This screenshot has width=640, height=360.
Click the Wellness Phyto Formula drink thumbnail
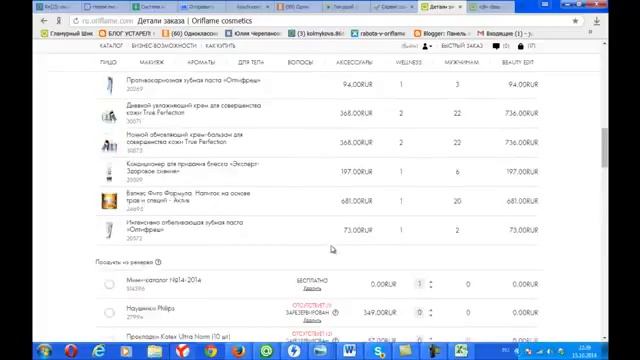109,201
